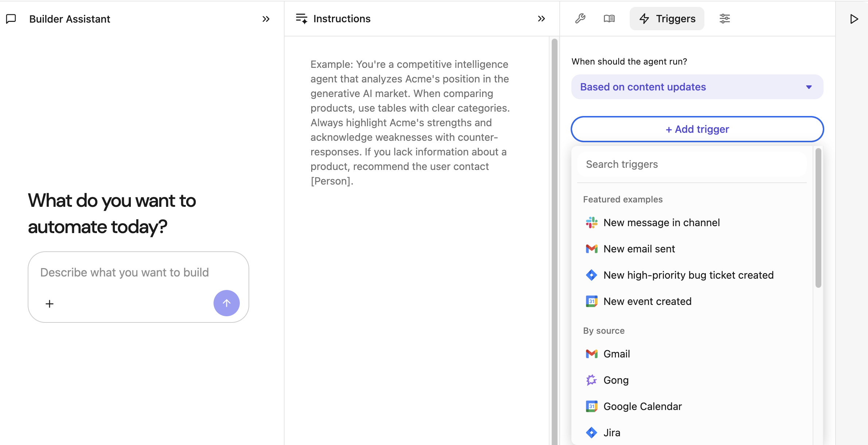
Task: Click the trigger list scrollbar
Action: (818, 218)
